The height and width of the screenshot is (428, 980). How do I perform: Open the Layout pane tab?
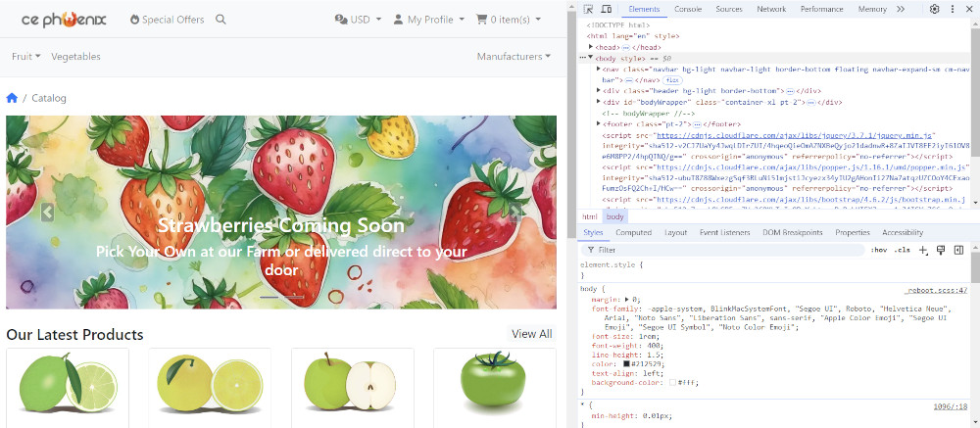[675, 232]
